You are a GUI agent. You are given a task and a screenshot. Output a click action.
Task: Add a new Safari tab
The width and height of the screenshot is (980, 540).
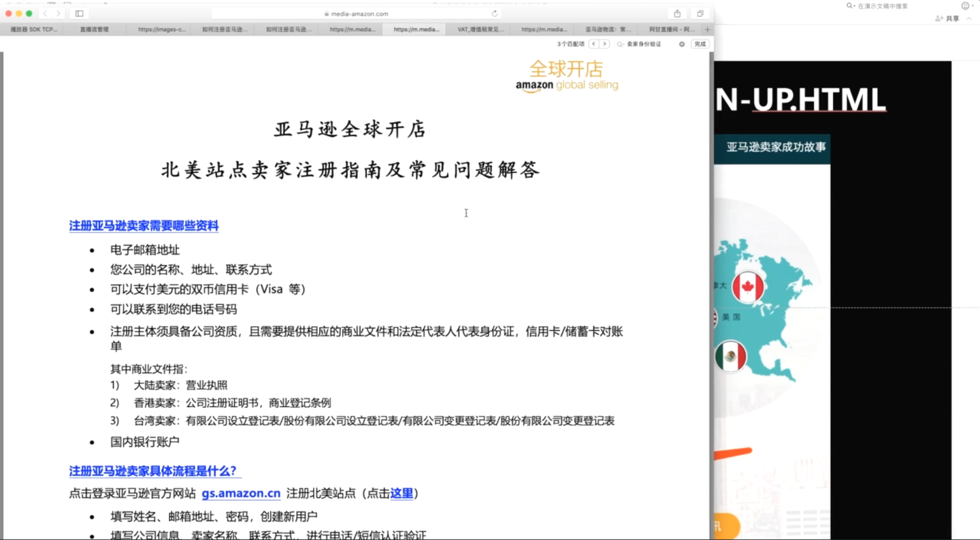(708, 30)
